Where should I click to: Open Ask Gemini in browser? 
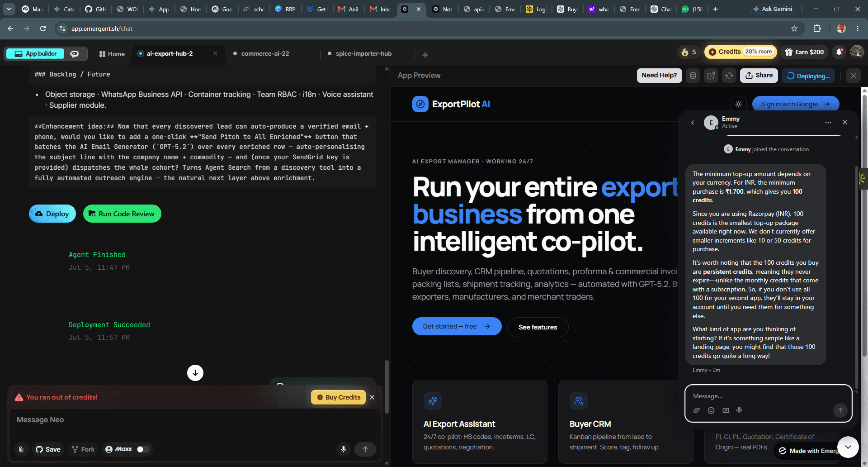pos(773,9)
